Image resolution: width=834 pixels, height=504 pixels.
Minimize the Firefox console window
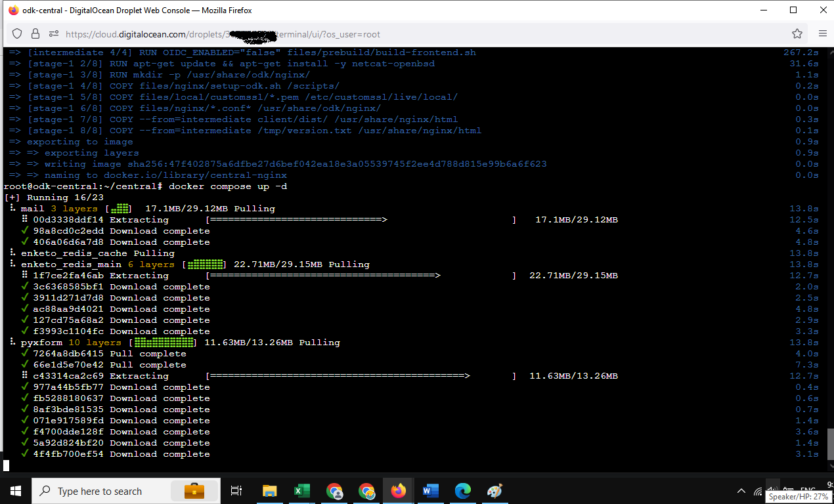(763, 10)
